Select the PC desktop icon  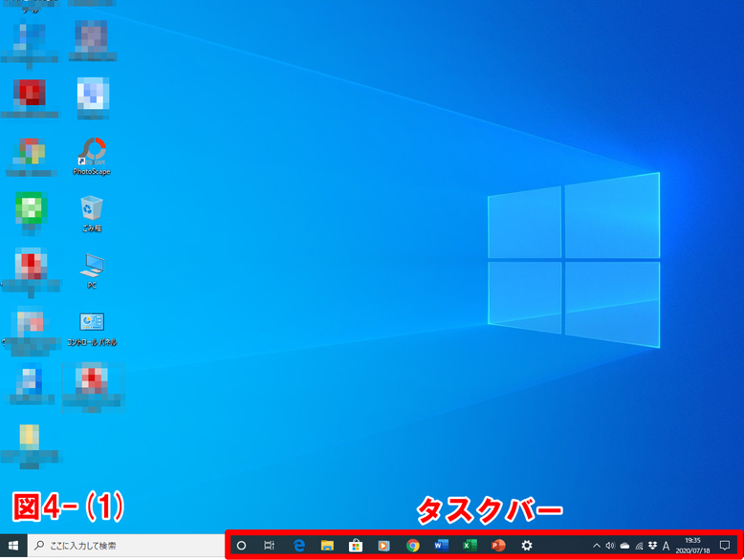point(92,270)
